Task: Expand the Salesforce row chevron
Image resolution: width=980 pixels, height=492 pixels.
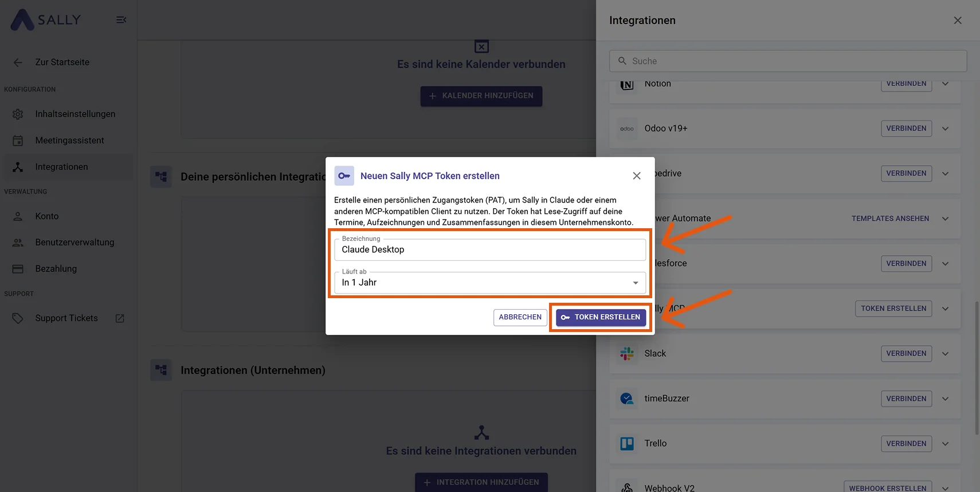Action: click(x=945, y=264)
